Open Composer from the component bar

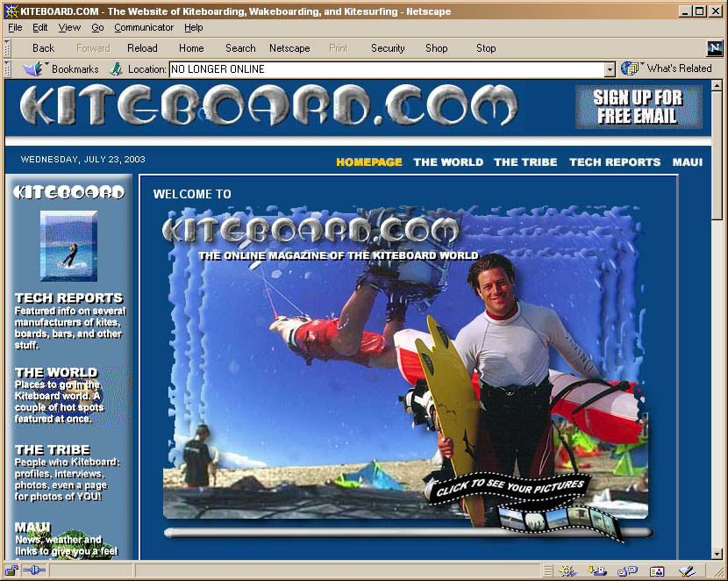687,570
